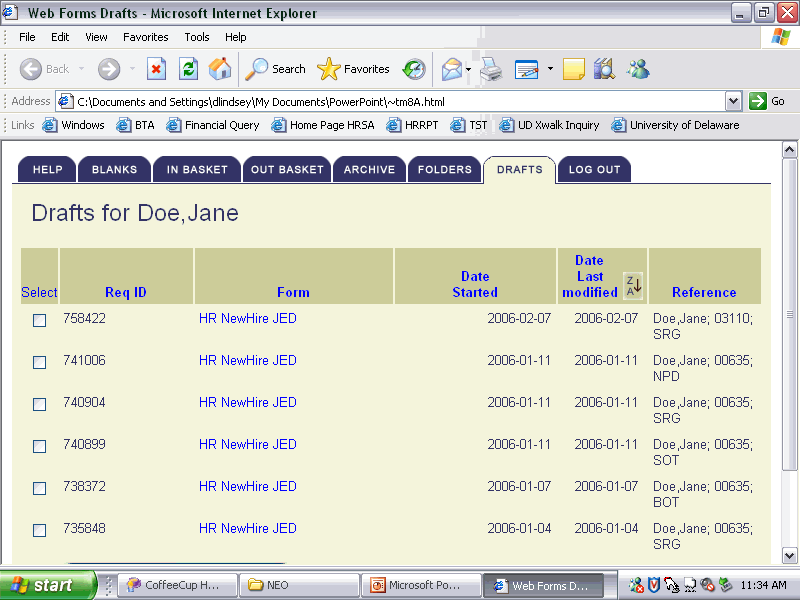Viewport: 800px width, 600px height.
Task: Tick the checkbox for request 735848
Action: [x=40, y=531]
